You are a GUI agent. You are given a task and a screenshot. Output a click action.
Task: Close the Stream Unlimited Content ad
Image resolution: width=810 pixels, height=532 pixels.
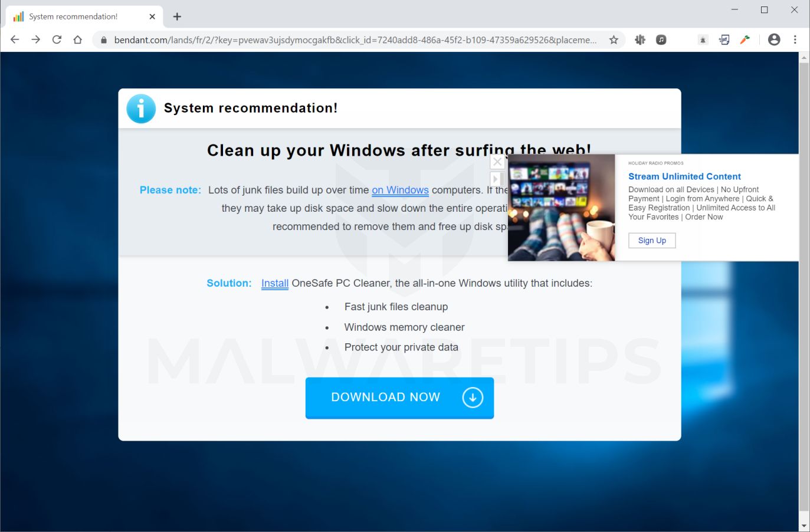(x=497, y=162)
